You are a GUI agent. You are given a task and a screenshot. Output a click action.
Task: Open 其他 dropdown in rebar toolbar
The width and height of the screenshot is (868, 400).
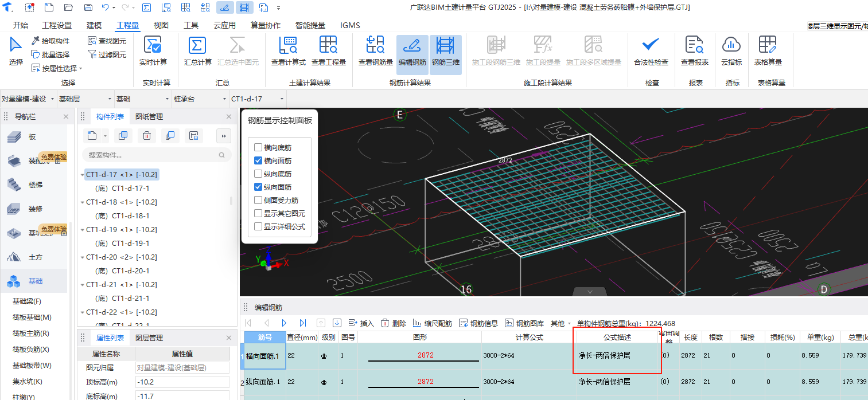(x=560, y=323)
